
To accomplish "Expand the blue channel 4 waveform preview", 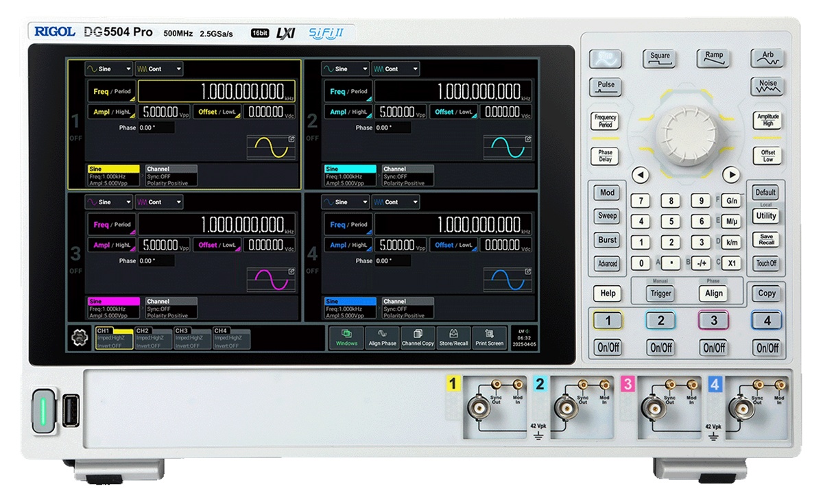I will (528, 272).
